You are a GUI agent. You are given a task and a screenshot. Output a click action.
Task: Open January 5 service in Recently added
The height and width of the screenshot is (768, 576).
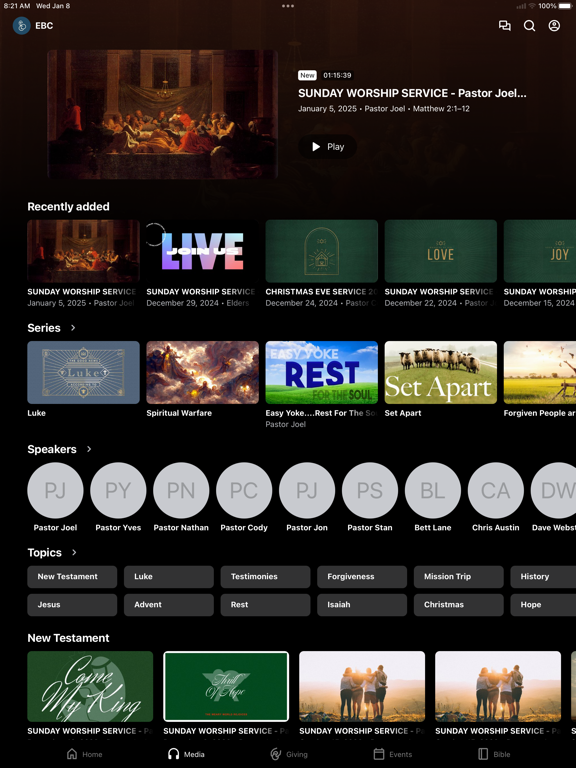click(x=83, y=251)
